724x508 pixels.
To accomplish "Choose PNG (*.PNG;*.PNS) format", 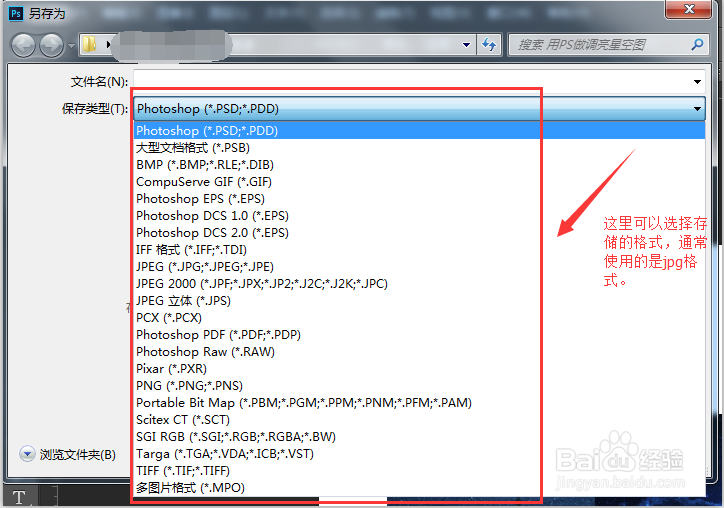I will pyautogui.click(x=419, y=386).
